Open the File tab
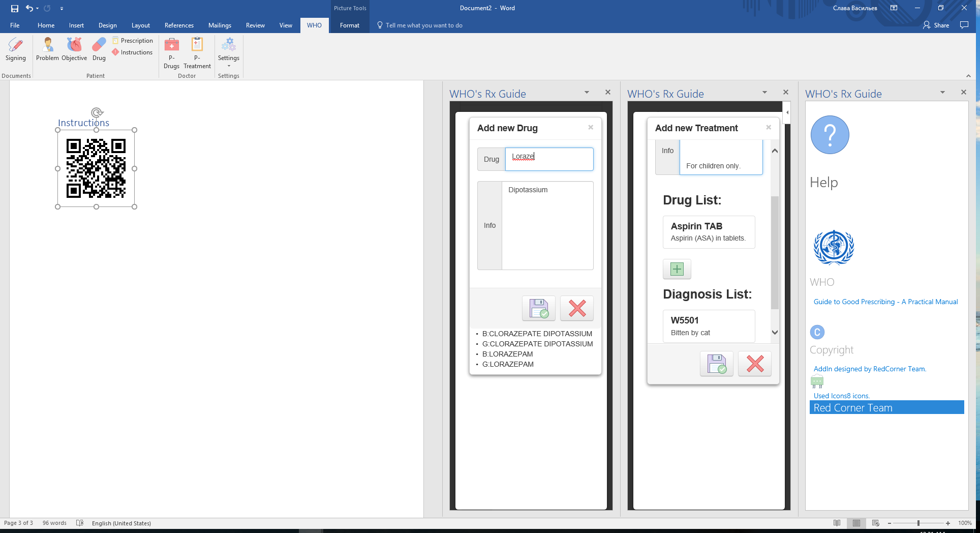This screenshot has height=533, width=980. (x=15, y=25)
